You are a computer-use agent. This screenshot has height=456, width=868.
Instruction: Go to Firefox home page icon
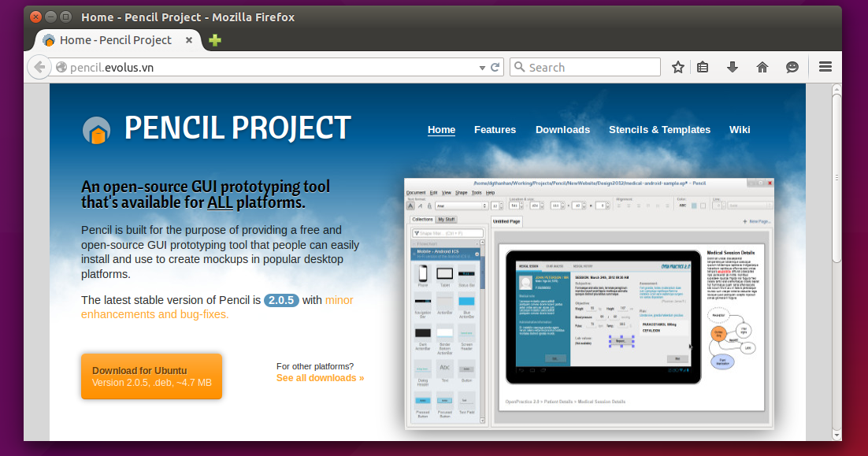(x=762, y=68)
